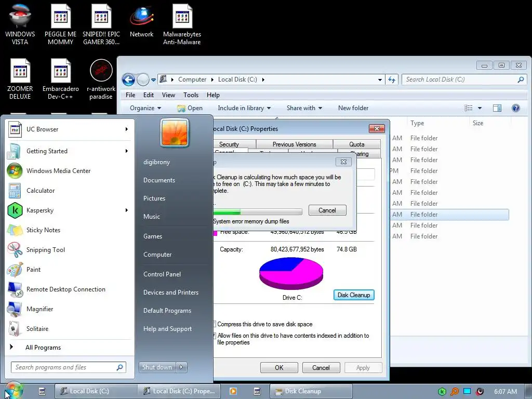Open address bar history dropdown arrow

pos(380,79)
